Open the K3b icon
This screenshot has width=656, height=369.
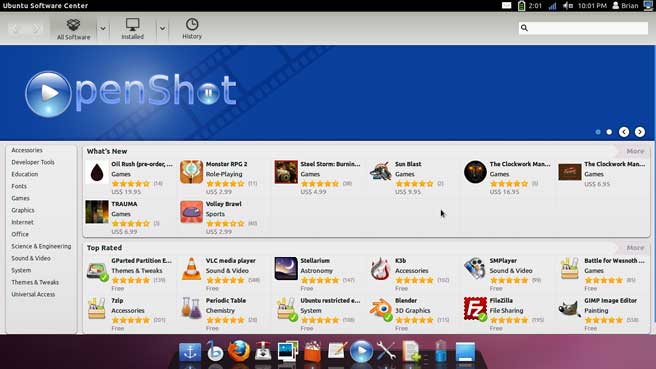(381, 269)
